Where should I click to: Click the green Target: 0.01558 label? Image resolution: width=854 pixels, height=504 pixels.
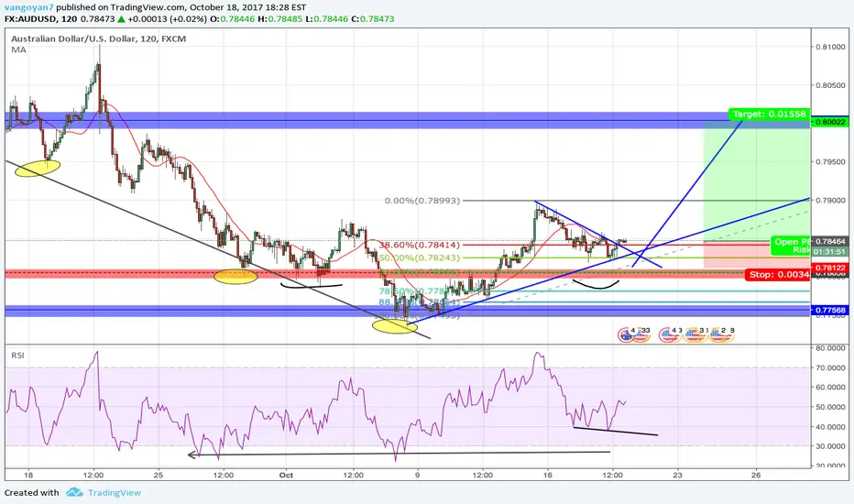click(x=769, y=115)
